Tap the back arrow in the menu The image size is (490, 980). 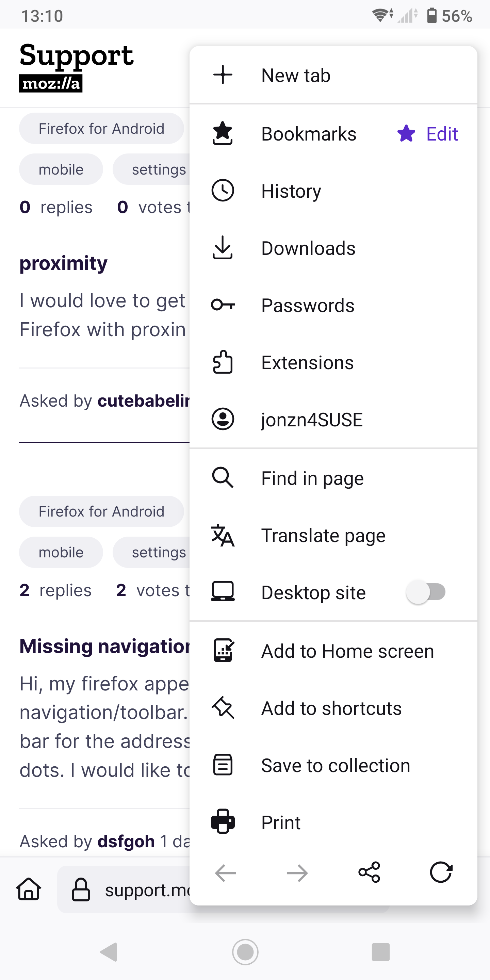pyautogui.click(x=226, y=873)
